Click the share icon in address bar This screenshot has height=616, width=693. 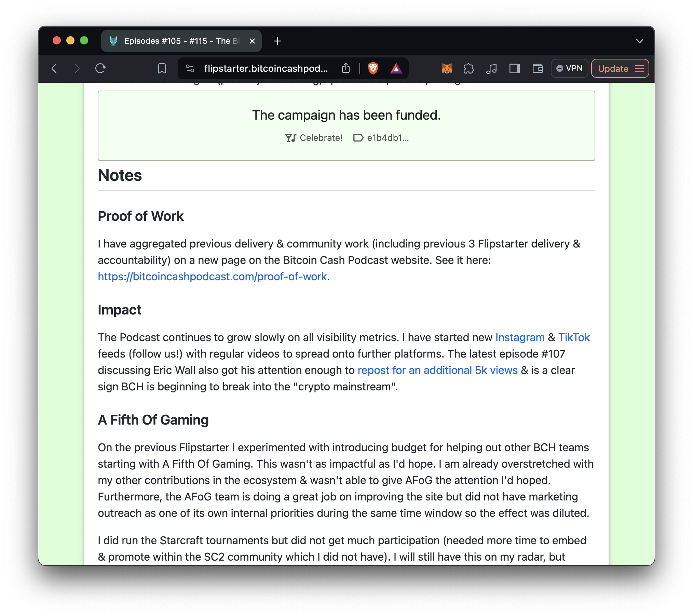click(345, 68)
